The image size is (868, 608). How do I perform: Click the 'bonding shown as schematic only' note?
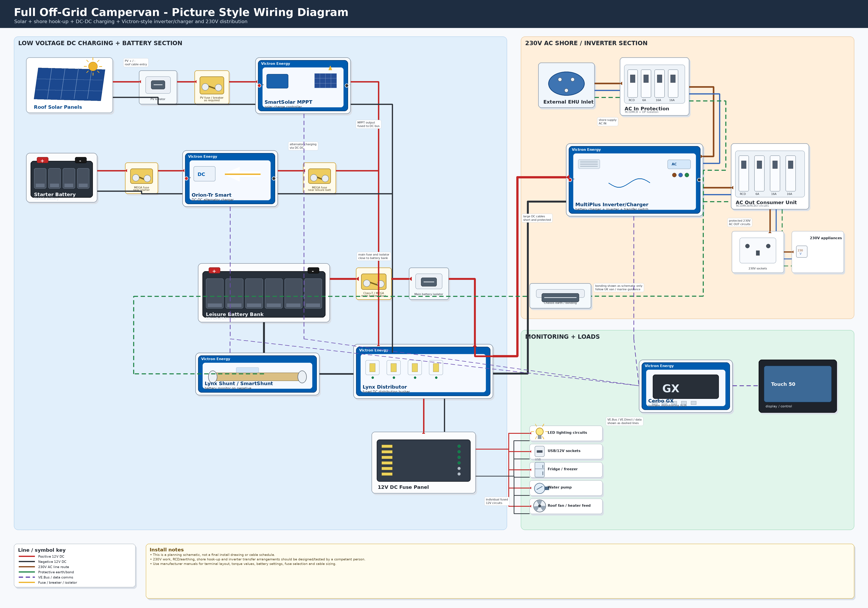[x=619, y=287]
